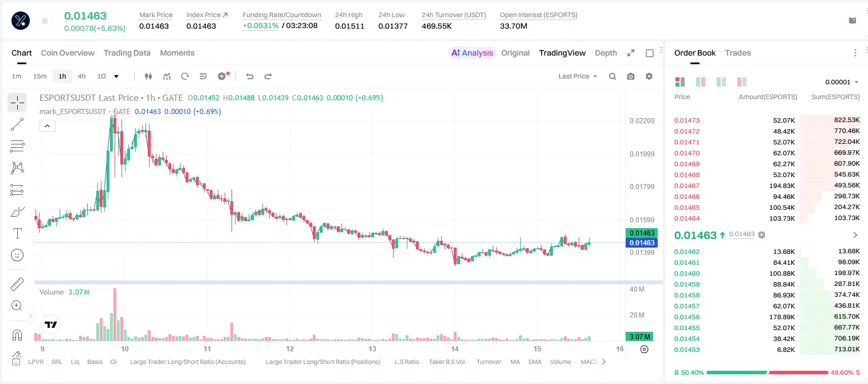Add the Taker B.S Vol. indicator

pyautogui.click(x=447, y=362)
